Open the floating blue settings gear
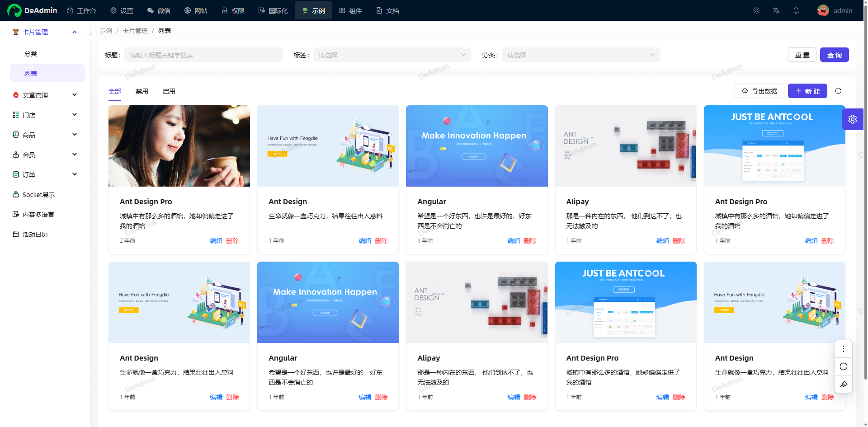Screen dimensions: 868x427 [x=853, y=119]
